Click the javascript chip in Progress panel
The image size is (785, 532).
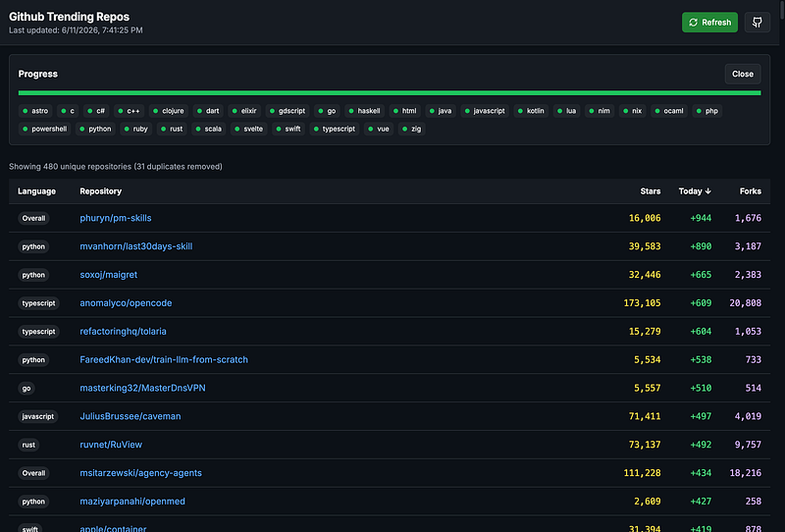coord(485,111)
